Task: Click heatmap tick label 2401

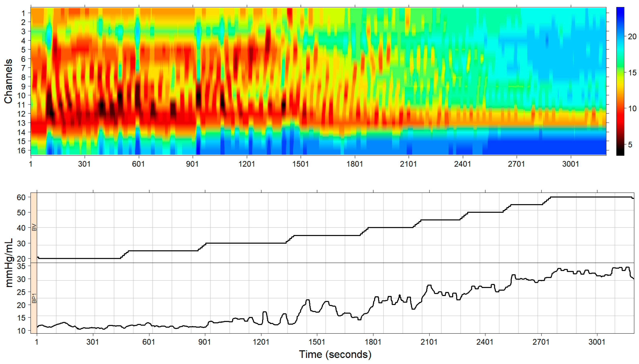Action: (463, 164)
